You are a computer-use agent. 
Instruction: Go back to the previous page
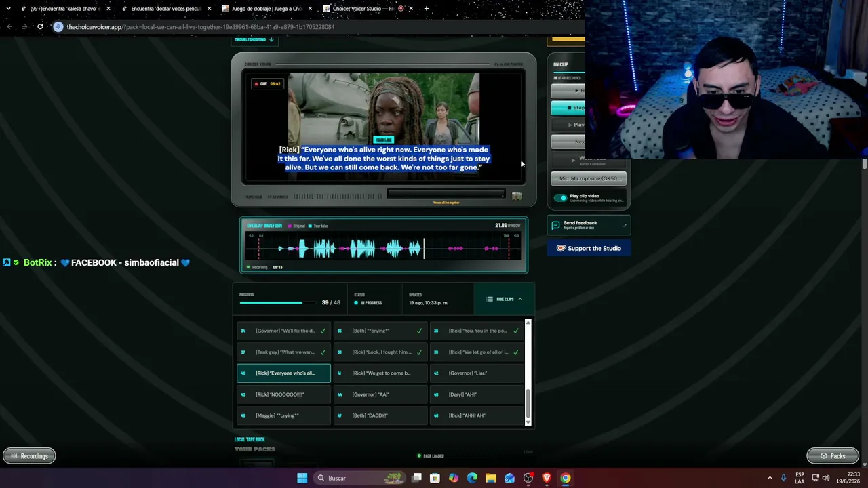pos(9,27)
